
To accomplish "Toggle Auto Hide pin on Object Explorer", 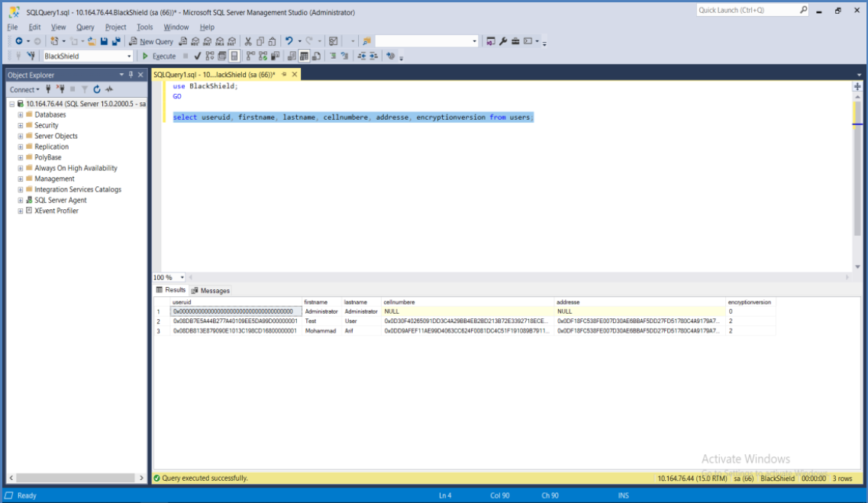I will point(131,74).
